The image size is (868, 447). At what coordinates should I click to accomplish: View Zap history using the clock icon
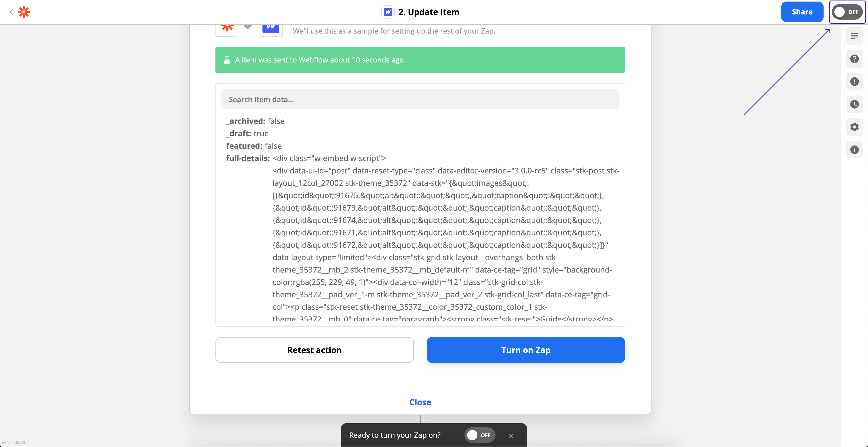coord(855,104)
